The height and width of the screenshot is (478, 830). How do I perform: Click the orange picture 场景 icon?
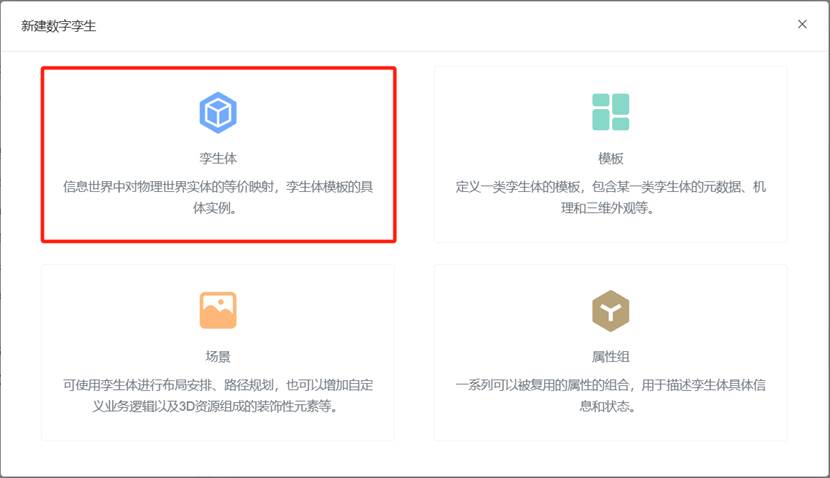point(218,310)
